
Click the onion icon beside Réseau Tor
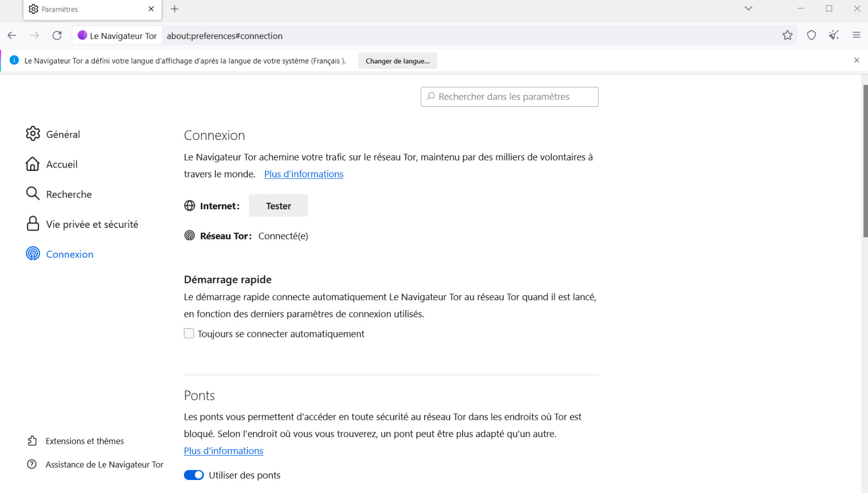[x=190, y=235]
